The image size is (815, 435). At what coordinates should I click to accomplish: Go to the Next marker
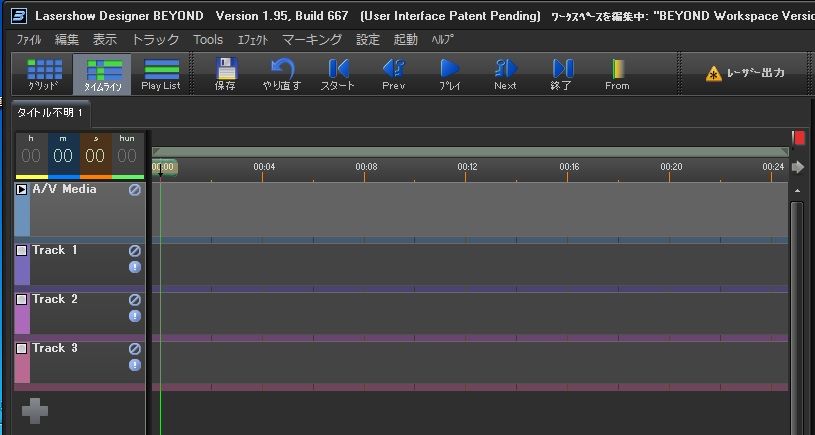point(505,74)
